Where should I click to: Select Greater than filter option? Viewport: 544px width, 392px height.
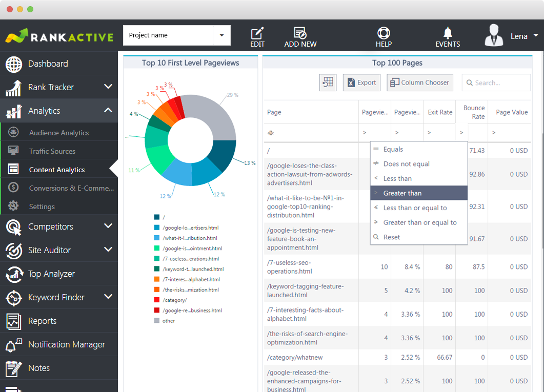pyautogui.click(x=419, y=193)
